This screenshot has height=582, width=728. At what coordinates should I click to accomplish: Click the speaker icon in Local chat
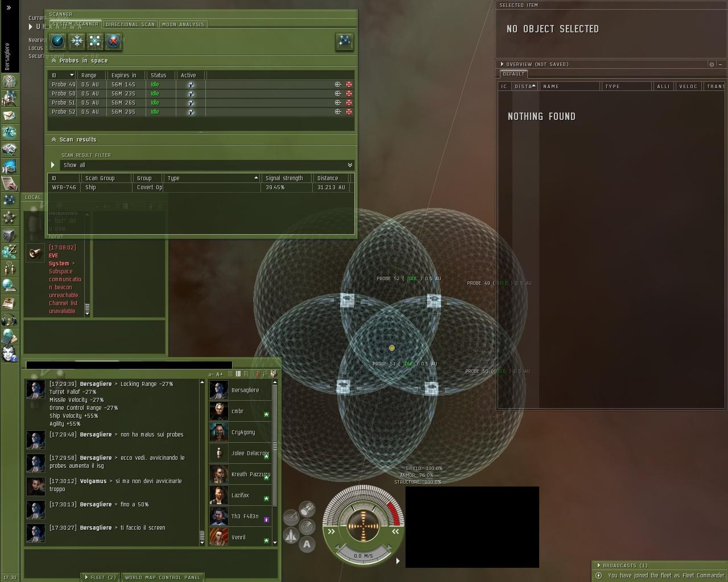[35, 253]
